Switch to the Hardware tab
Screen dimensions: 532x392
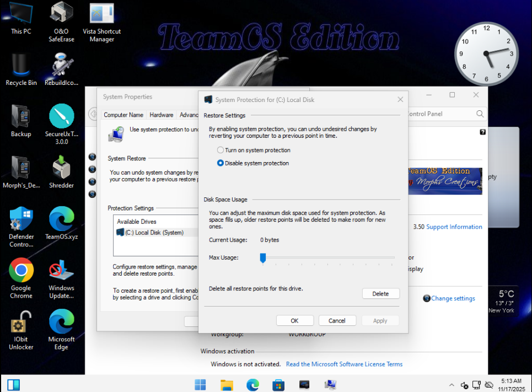[x=161, y=115]
